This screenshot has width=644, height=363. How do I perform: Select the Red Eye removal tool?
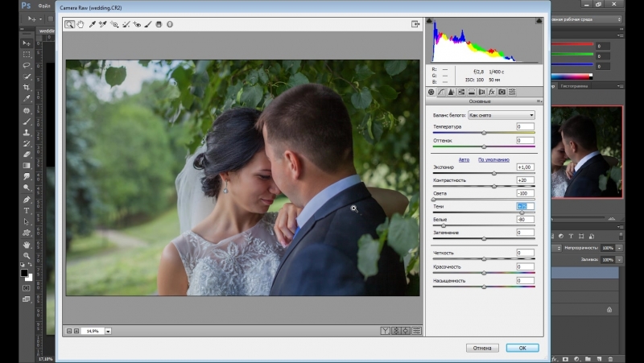click(x=138, y=24)
